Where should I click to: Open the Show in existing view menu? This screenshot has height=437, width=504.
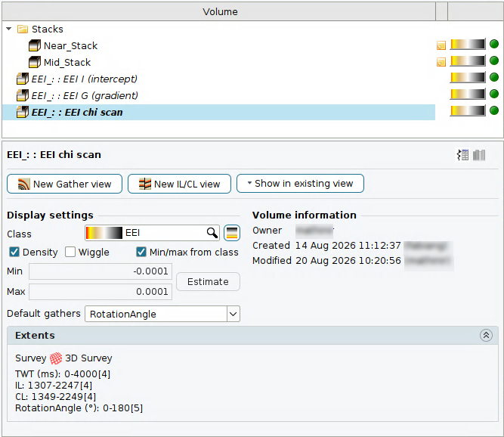(300, 184)
